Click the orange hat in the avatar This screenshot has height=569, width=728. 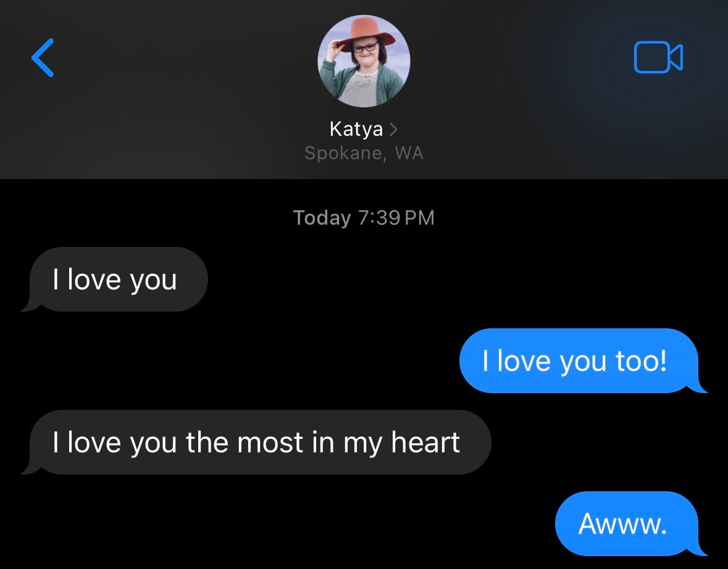[366, 33]
